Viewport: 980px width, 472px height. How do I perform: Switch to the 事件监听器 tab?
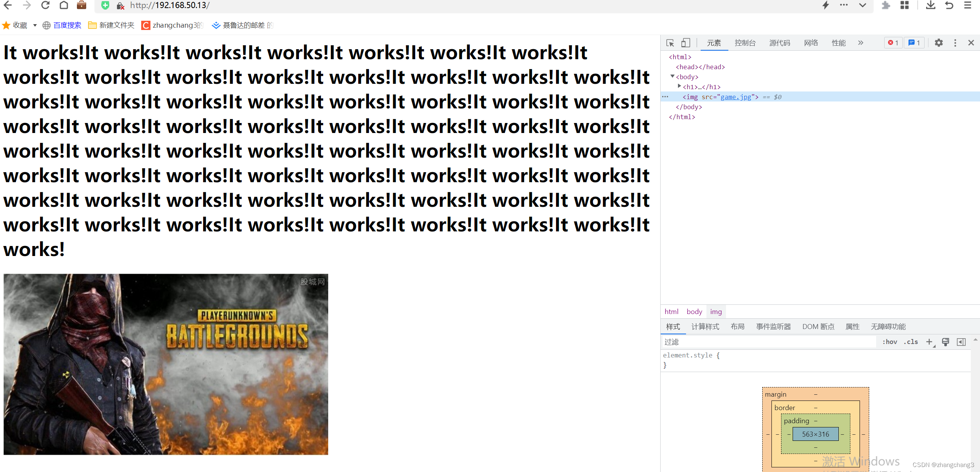pos(773,327)
